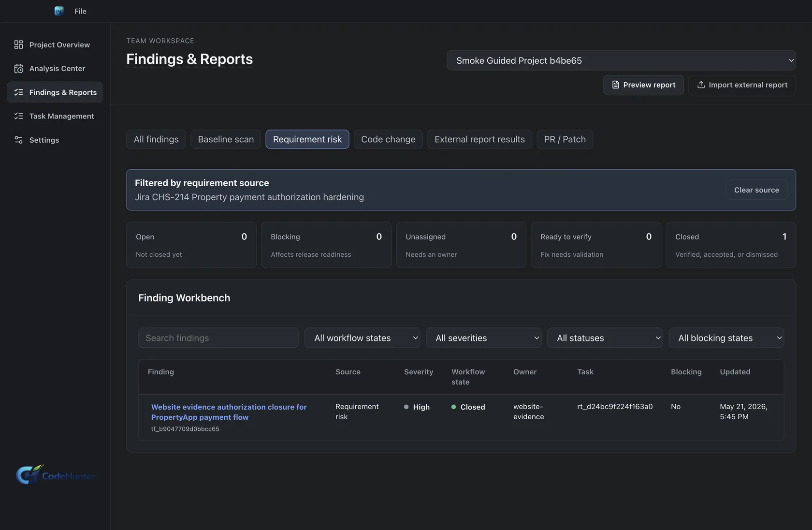The height and width of the screenshot is (530, 812).
Task: Open the Smoke Guided Project b4be65 selector
Action: tap(621, 60)
